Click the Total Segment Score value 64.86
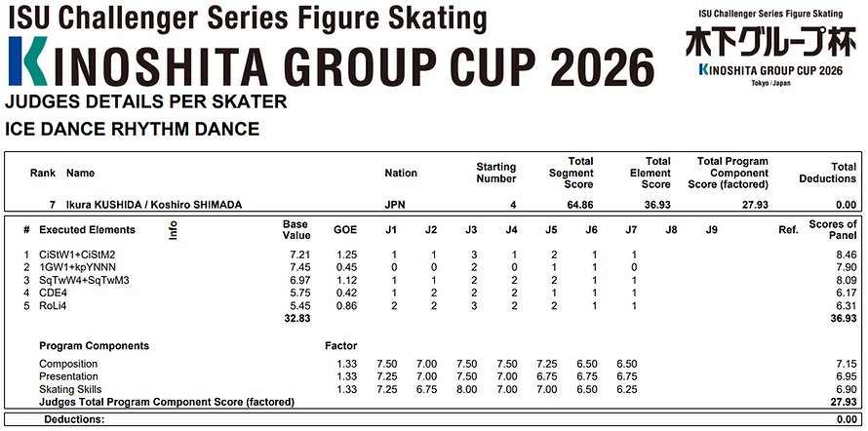 (580, 205)
